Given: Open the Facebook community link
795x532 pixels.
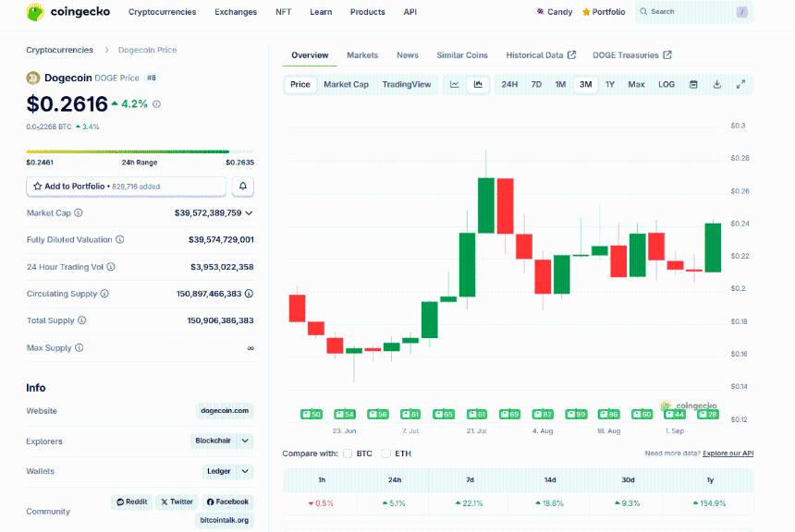Looking at the screenshot, I should pyautogui.click(x=227, y=502).
